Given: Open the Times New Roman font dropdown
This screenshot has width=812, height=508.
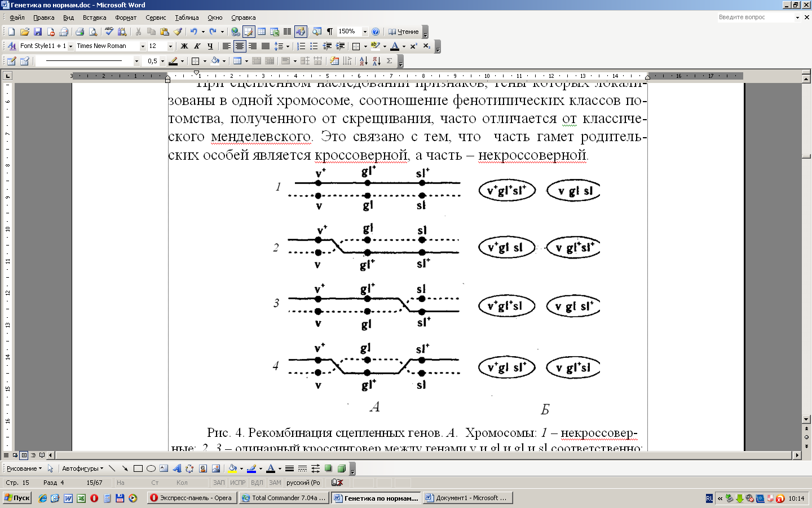Looking at the screenshot, I should click(143, 46).
